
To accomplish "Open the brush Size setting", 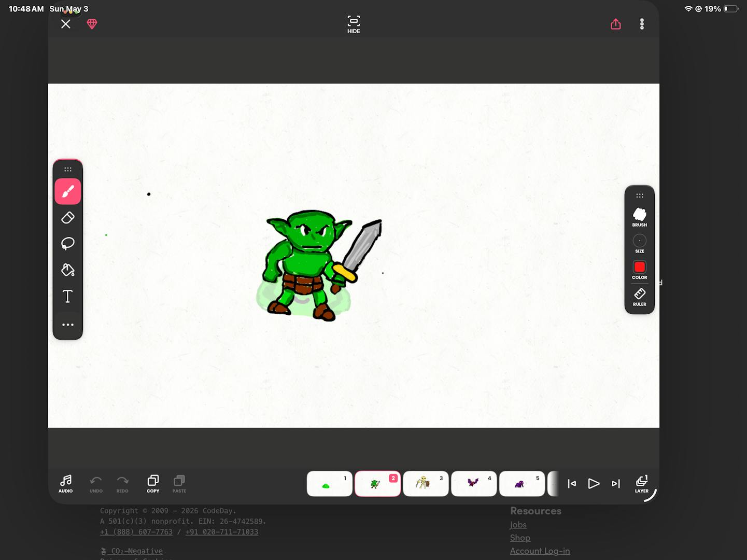I will [x=640, y=244].
